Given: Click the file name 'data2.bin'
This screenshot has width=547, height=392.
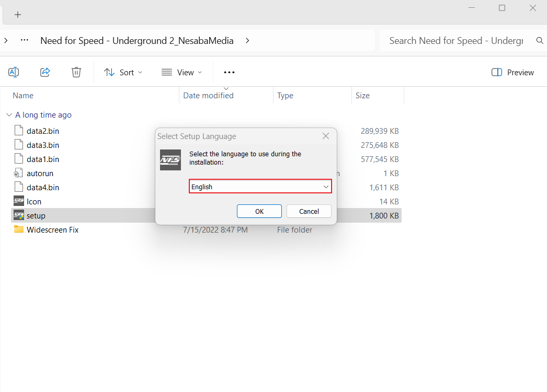Looking at the screenshot, I should click(x=43, y=131).
